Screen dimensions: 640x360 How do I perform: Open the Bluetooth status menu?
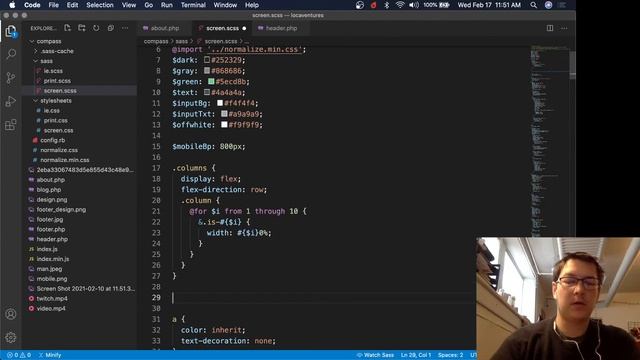click(387, 5)
